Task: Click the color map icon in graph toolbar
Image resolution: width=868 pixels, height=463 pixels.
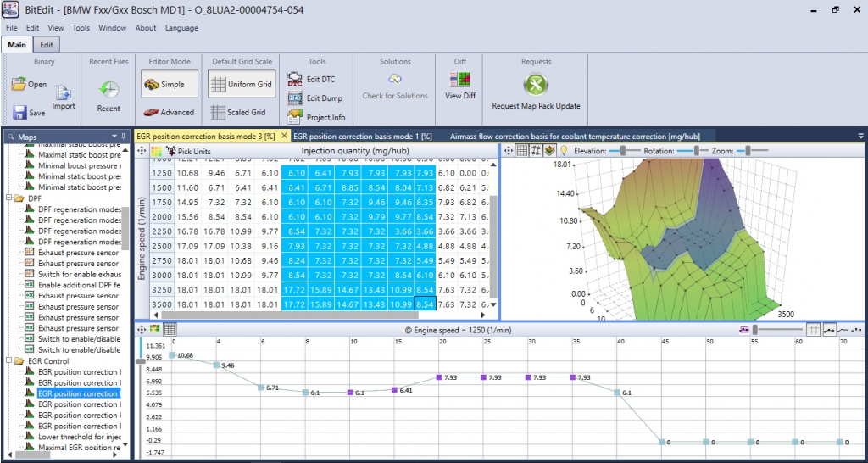Action: pyautogui.click(x=155, y=329)
